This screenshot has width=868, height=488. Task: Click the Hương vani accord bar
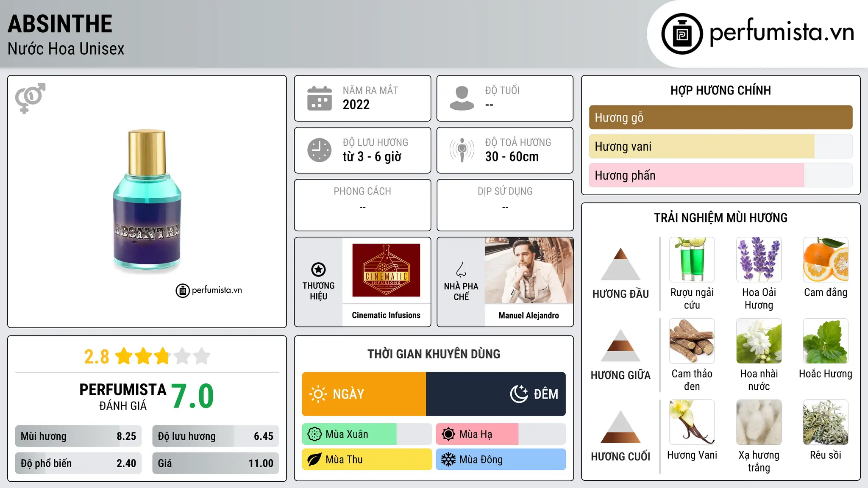tap(721, 147)
